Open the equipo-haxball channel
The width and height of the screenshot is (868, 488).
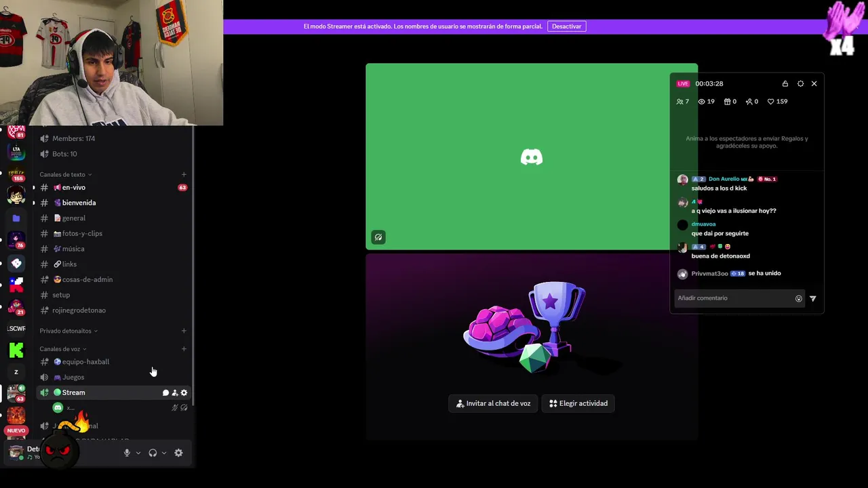pyautogui.click(x=113, y=362)
